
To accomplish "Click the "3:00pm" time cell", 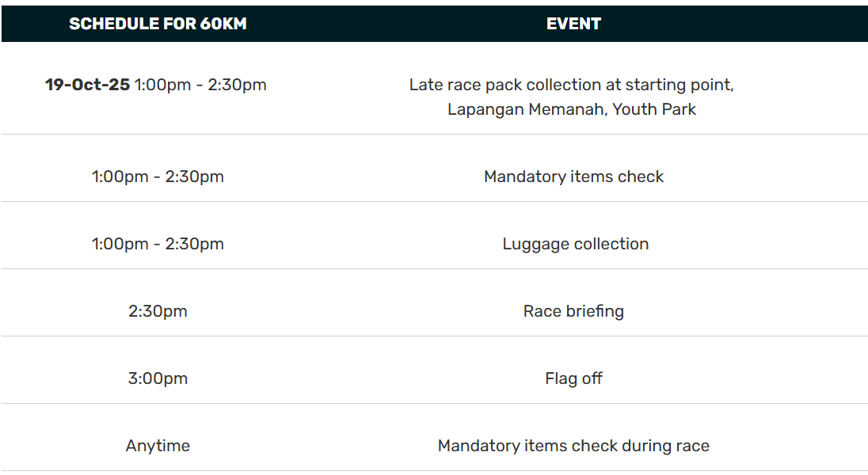I will coord(158,378).
